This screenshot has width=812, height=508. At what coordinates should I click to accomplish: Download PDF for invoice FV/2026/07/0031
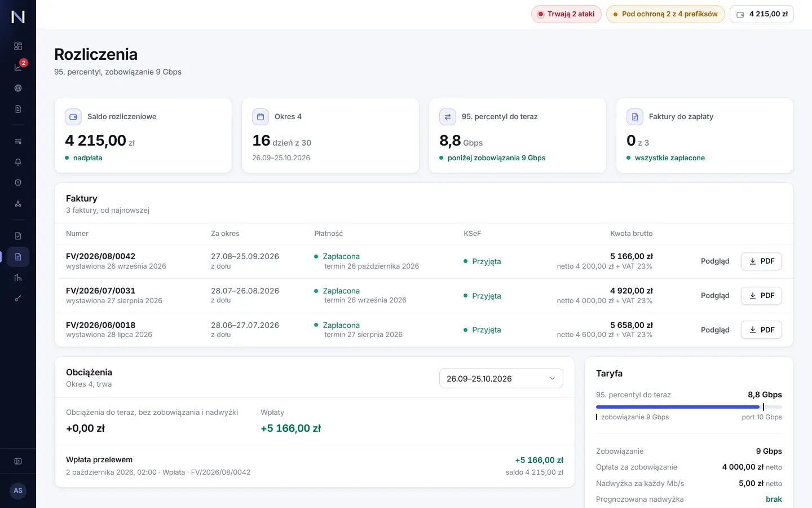click(x=761, y=296)
